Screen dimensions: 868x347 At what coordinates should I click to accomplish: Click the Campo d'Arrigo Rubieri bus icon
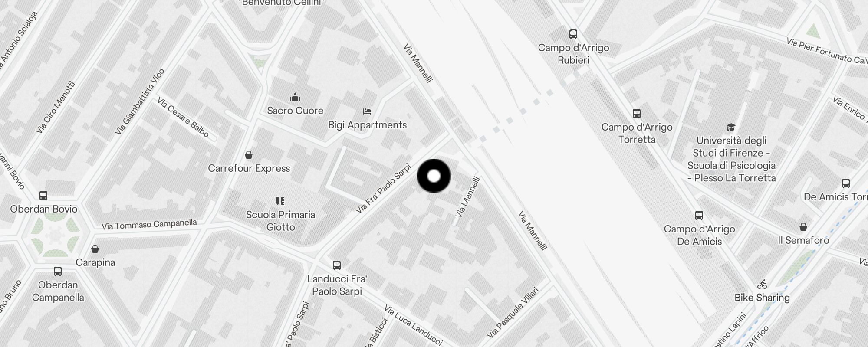573,34
